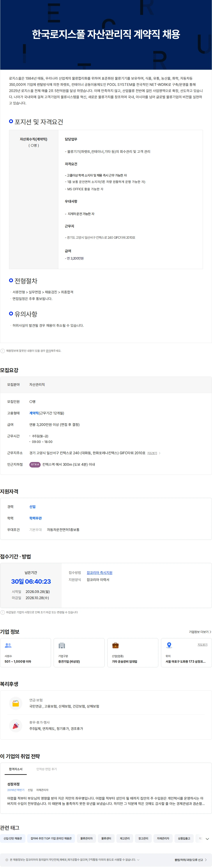Click the GTX-A subway line badge
Screen dimensions: 212x868
click(35, 465)
